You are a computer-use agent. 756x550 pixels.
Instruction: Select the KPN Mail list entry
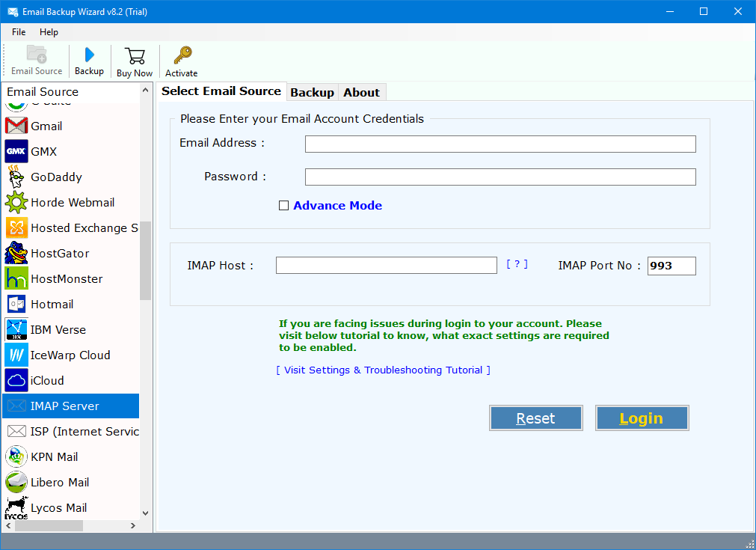[x=71, y=457]
